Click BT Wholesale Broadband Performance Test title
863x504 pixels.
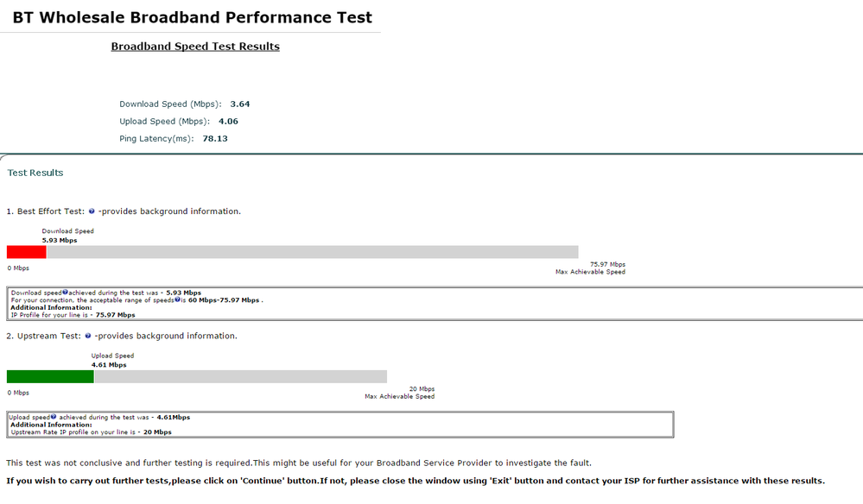pyautogui.click(x=192, y=17)
